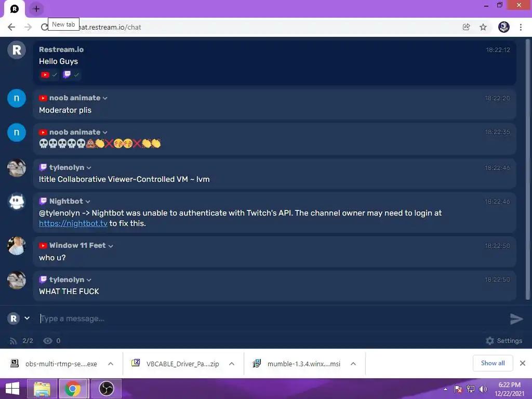The height and width of the screenshot is (399, 532).
Task: Expand options for mumble msi download
Action: click(x=353, y=364)
